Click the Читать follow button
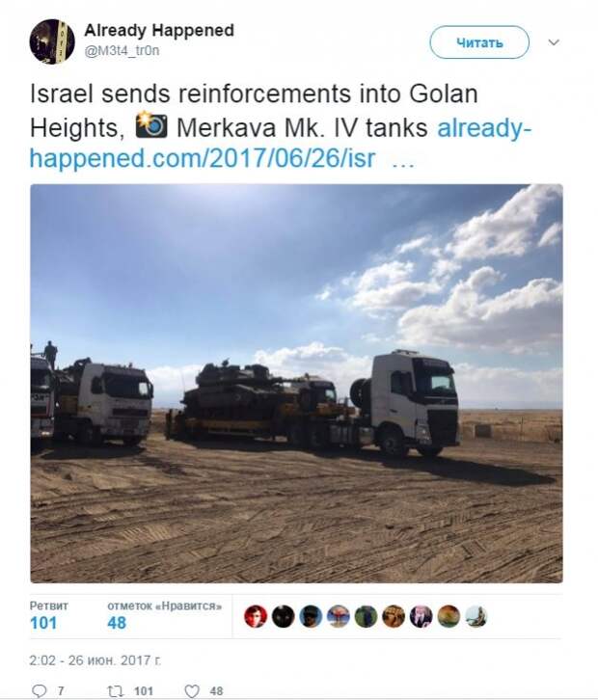The image size is (598, 700). coord(479,42)
